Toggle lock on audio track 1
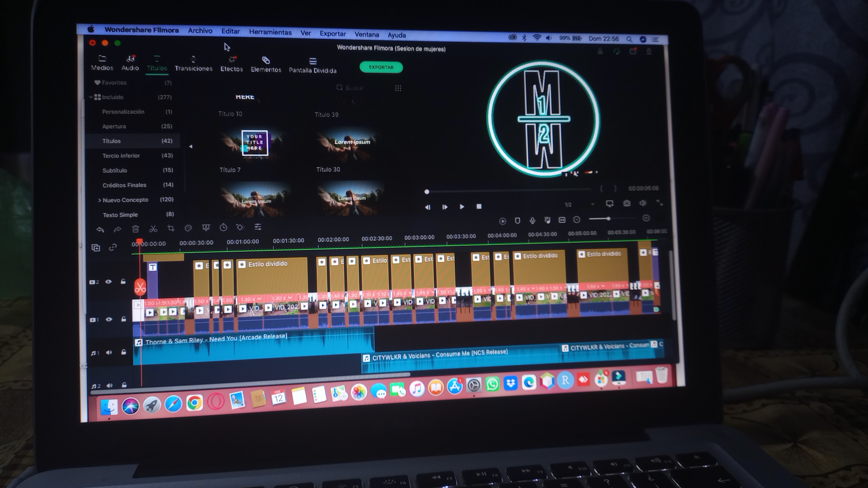The width and height of the screenshot is (868, 488). [x=124, y=352]
